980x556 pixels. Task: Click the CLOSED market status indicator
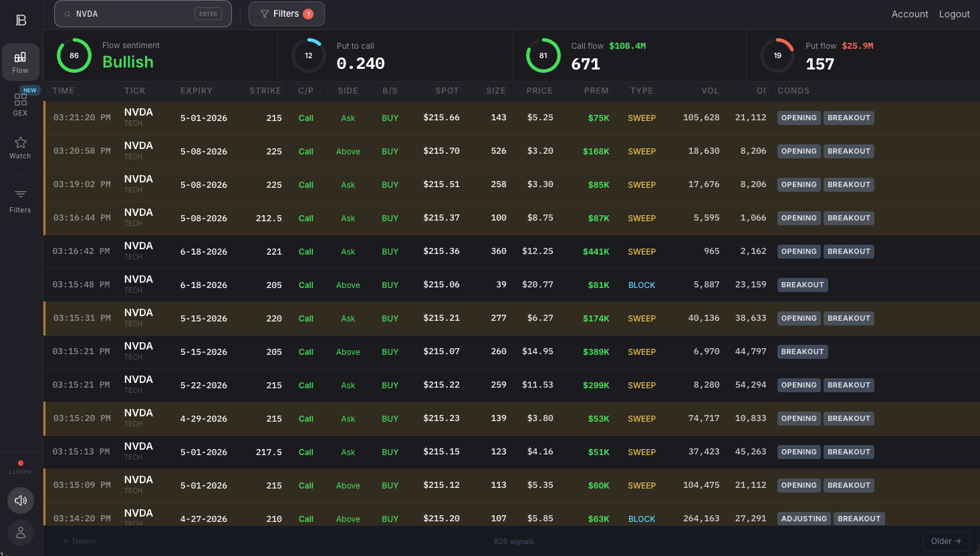click(x=21, y=467)
